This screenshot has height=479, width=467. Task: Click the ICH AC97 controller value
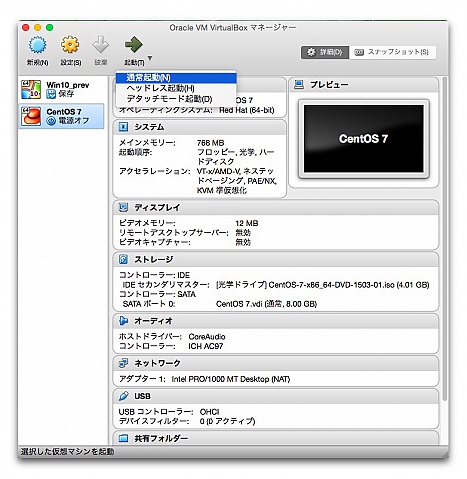pos(205,346)
